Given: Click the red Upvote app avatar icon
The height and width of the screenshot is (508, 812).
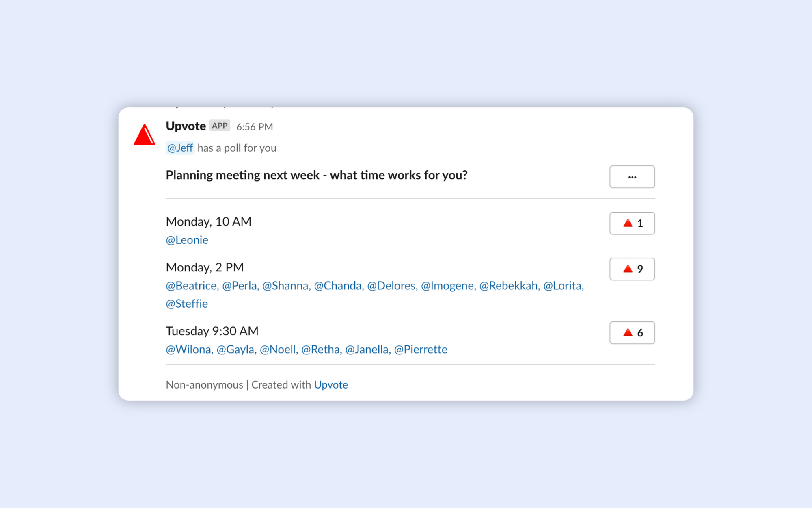Looking at the screenshot, I should [x=145, y=135].
